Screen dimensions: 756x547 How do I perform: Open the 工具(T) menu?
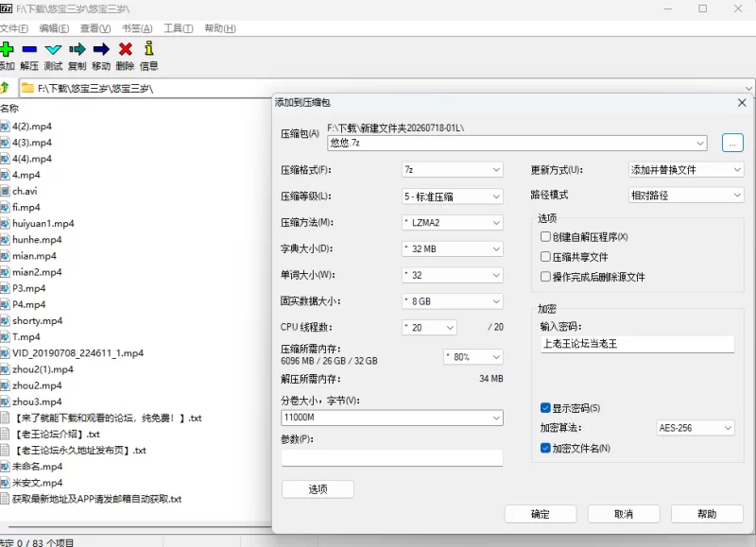(179, 28)
